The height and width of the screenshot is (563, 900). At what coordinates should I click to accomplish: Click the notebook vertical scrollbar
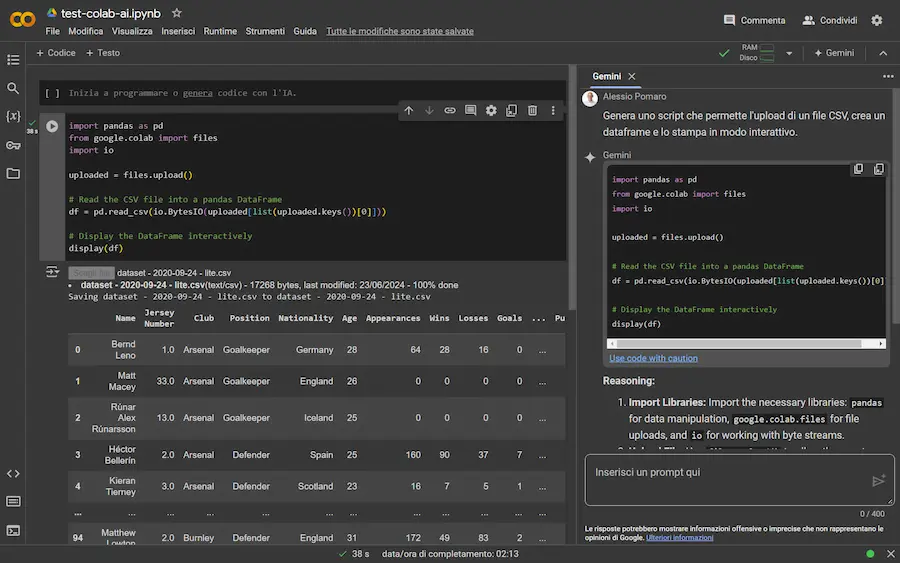pos(572,189)
